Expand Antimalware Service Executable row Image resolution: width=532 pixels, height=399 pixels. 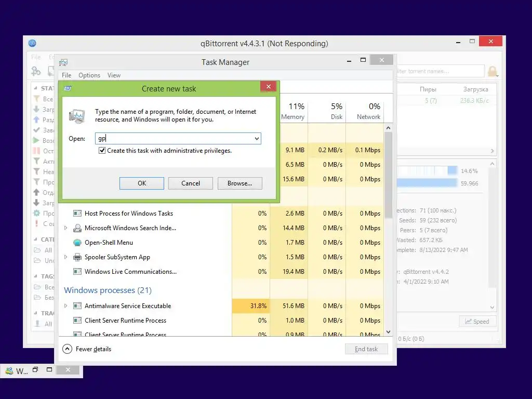click(66, 306)
